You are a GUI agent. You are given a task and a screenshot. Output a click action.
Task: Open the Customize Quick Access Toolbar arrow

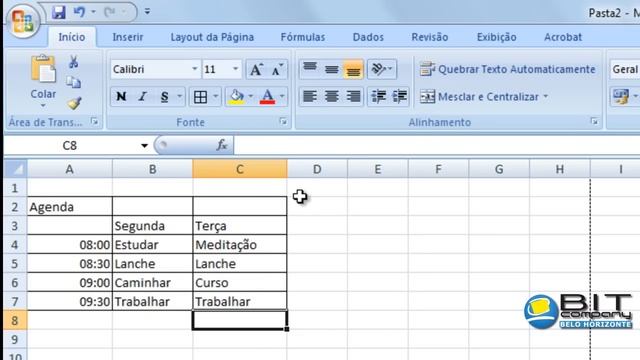coord(147,12)
